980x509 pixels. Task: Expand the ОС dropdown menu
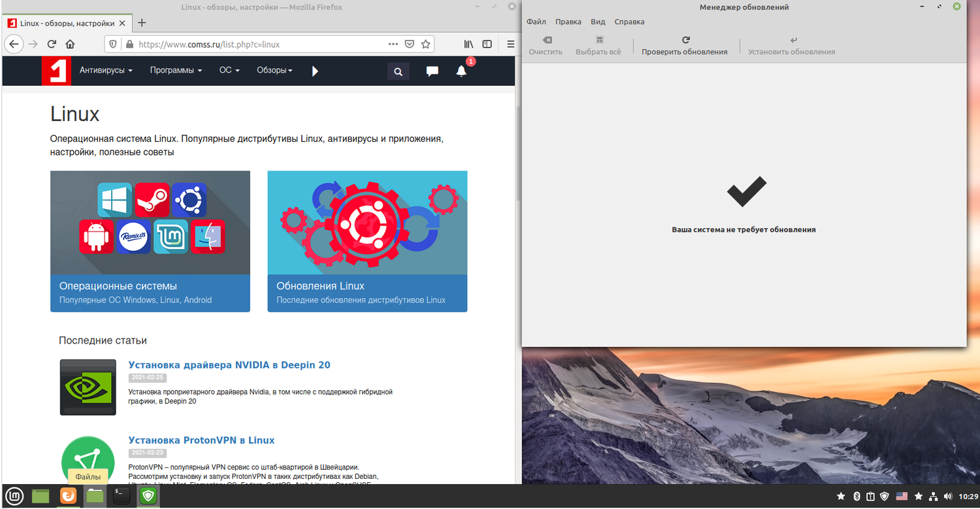point(229,71)
